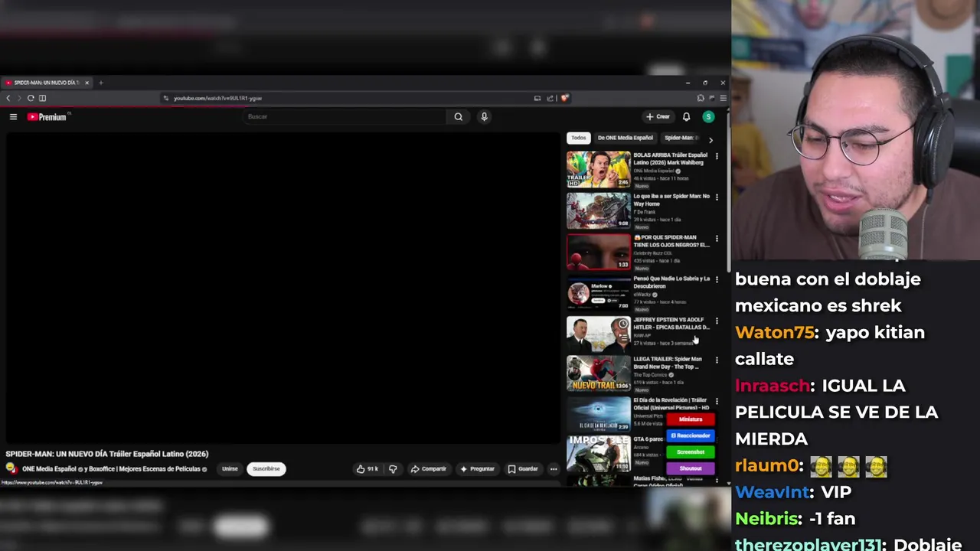Viewport: 980px width, 551px height.
Task: Open more actions three-dot menu under video
Action: coord(554,469)
